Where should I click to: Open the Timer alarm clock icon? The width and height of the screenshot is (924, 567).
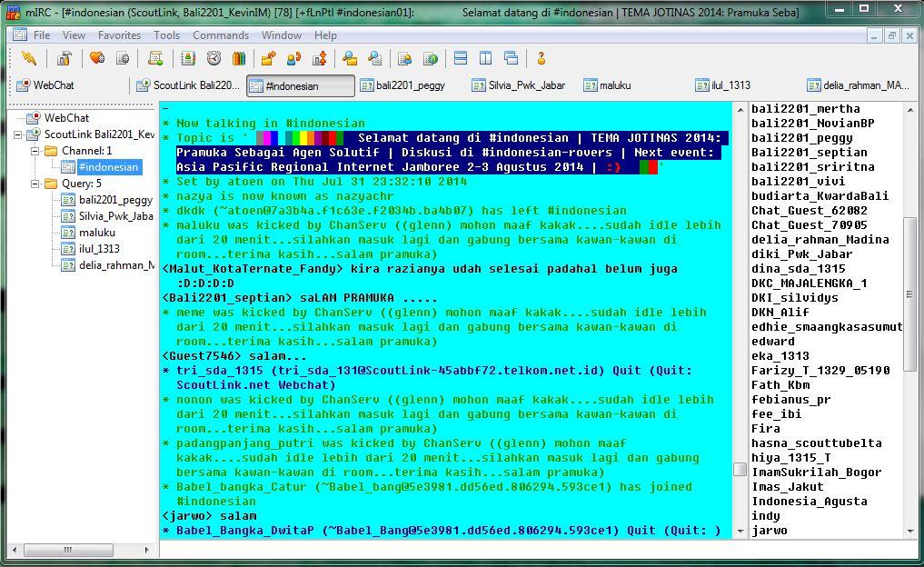coord(214,58)
